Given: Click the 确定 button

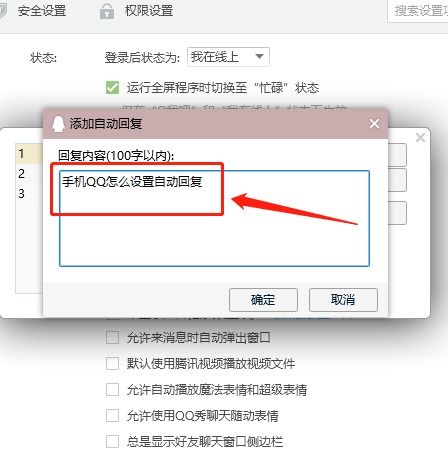Looking at the screenshot, I should (x=263, y=300).
